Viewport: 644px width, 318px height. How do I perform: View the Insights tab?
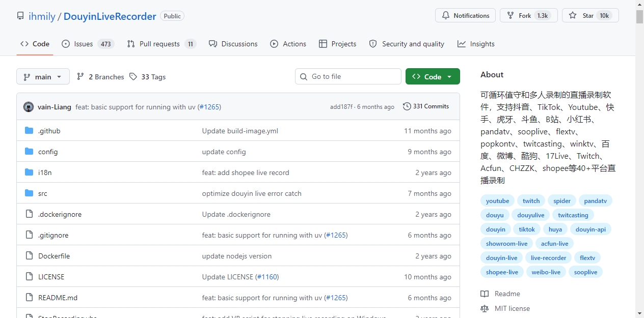[476, 44]
